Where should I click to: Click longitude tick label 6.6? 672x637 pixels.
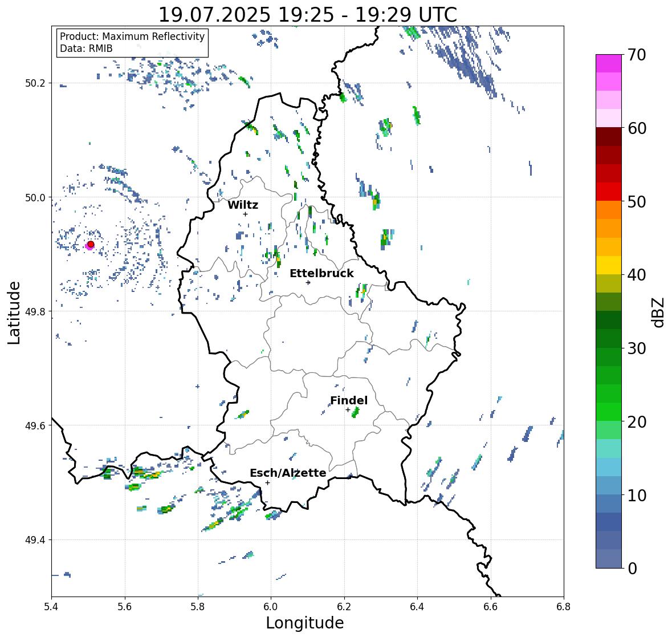click(x=490, y=607)
